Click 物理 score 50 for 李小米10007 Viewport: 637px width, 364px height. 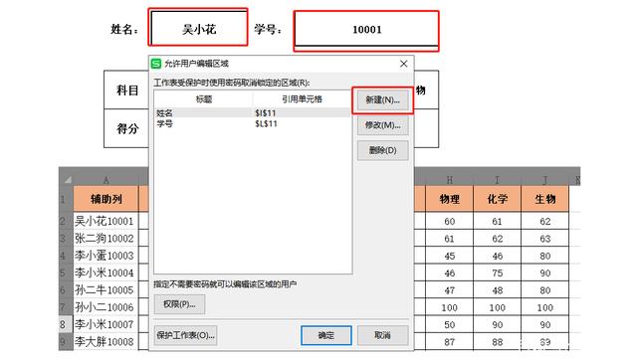click(449, 324)
